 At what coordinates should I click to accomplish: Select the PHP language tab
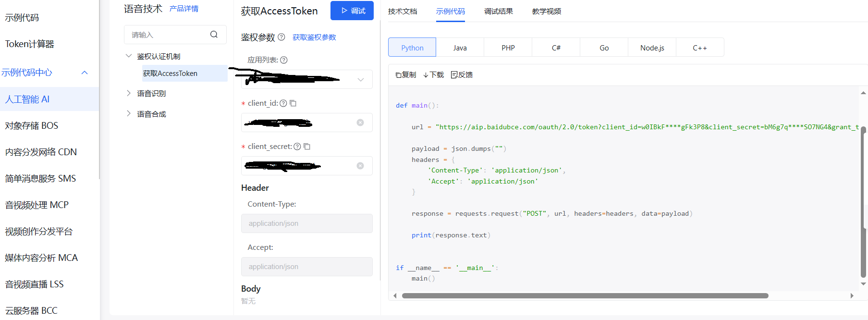tap(508, 48)
